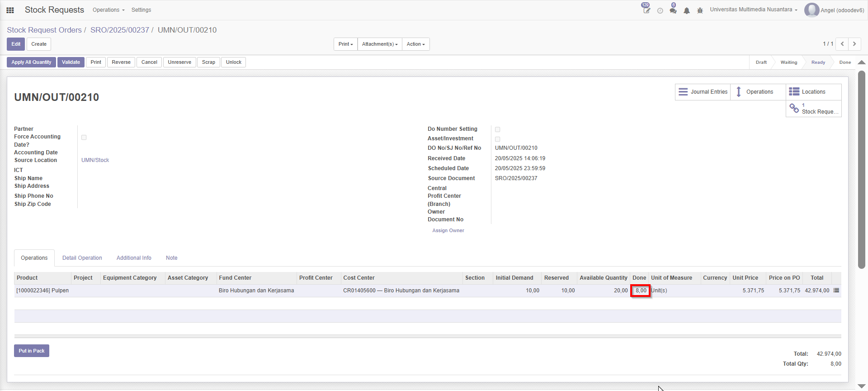Open the Attachment(s) dropdown
This screenshot has height=391, width=868.
(380, 44)
